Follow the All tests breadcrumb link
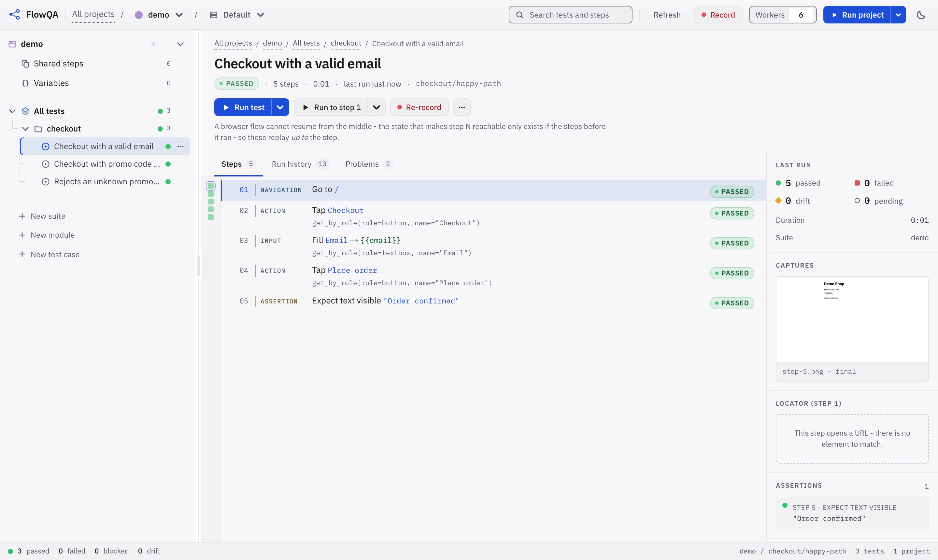Screen dimensions: 938x560 pos(306,43)
